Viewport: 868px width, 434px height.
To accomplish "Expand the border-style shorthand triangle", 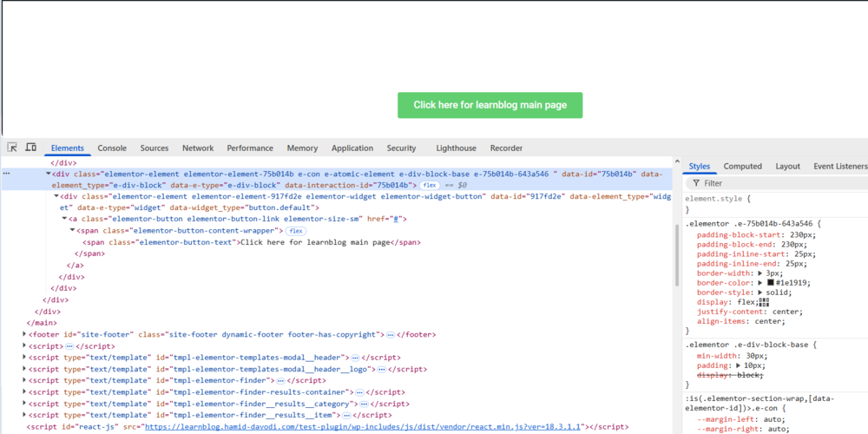I will coord(760,293).
